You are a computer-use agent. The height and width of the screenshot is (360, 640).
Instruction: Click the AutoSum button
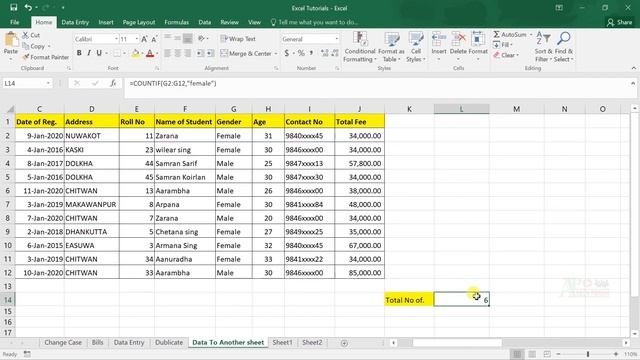[510, 35]
